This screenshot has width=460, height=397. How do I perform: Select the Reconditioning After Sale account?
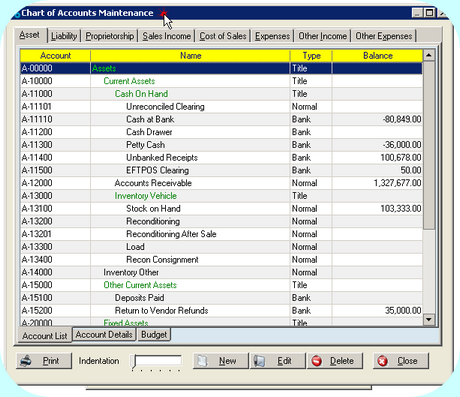(x=221, y=234)
